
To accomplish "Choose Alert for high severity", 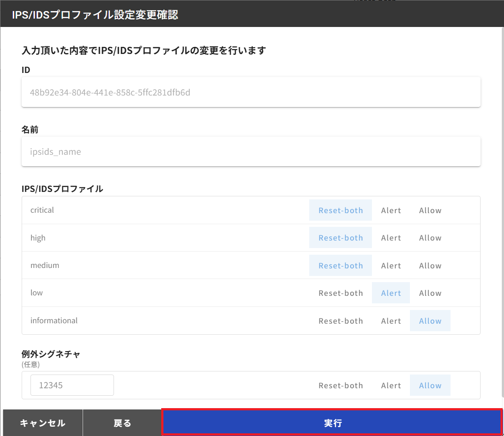I will (x=391, y=238).
